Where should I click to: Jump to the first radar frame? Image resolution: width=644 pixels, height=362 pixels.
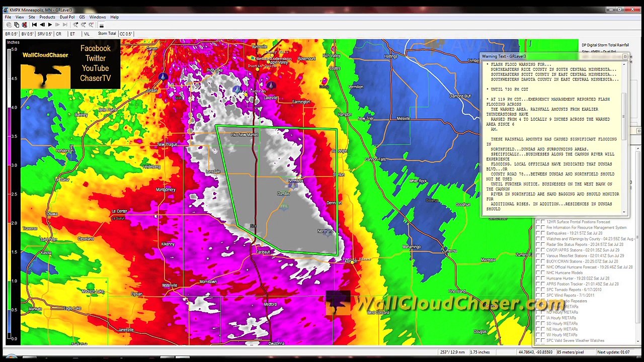[x=34, y=25]
